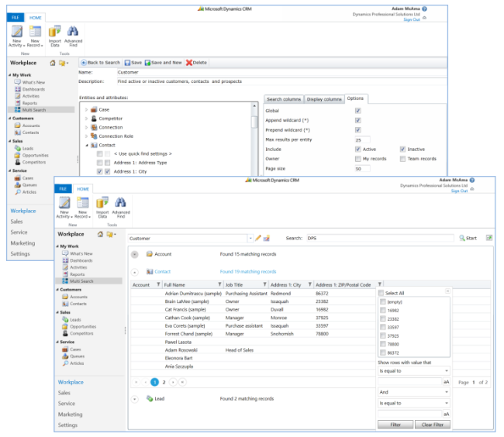Click help icon next to Adam McAma in front window

pos(472,180)
